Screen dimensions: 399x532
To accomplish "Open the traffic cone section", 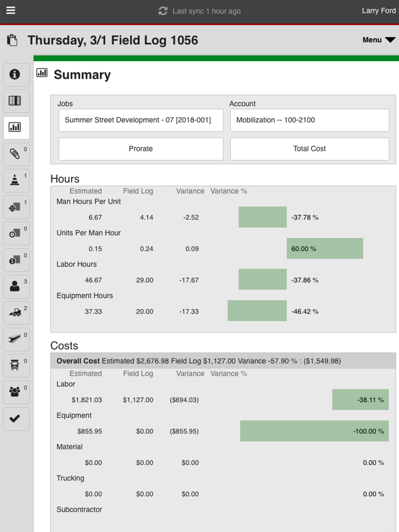I will coord(16,181).
